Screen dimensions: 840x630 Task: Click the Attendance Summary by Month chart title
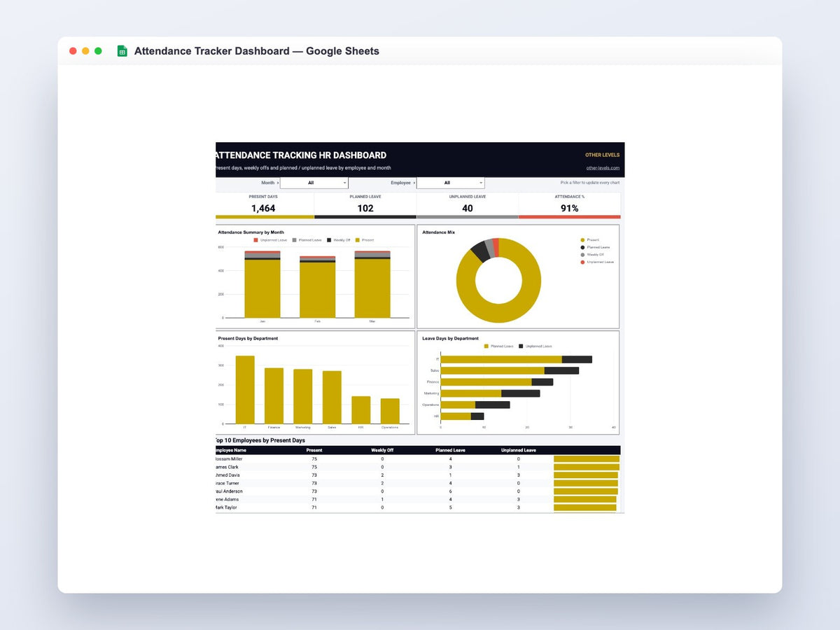click(251, 232)
